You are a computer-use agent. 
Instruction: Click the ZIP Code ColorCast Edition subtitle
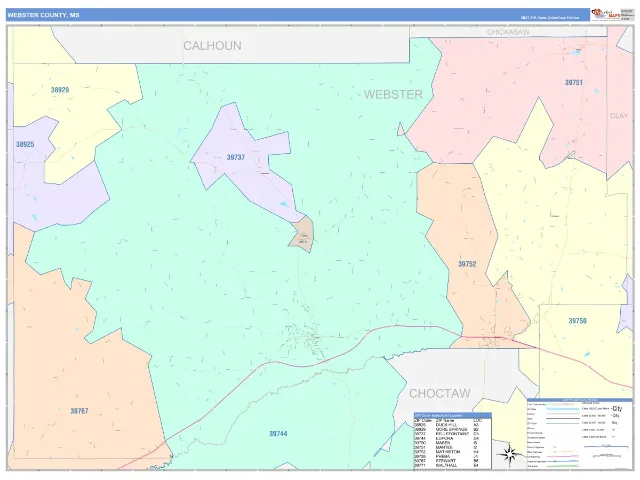[x=550, y=18]
